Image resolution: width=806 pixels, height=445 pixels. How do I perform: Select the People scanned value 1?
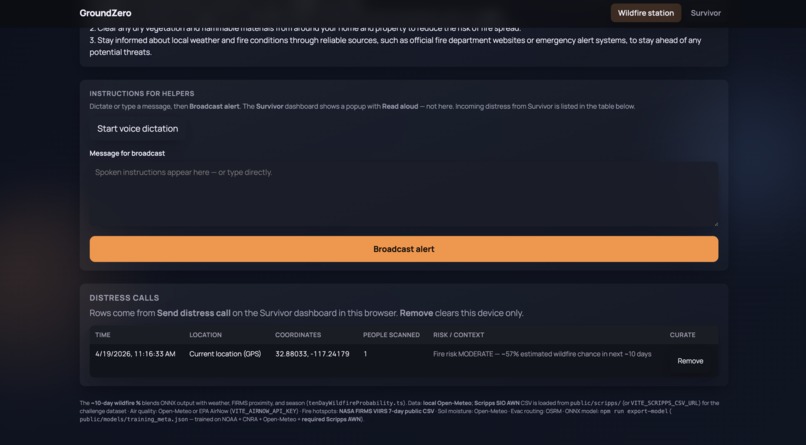click(x=365, y=354)
